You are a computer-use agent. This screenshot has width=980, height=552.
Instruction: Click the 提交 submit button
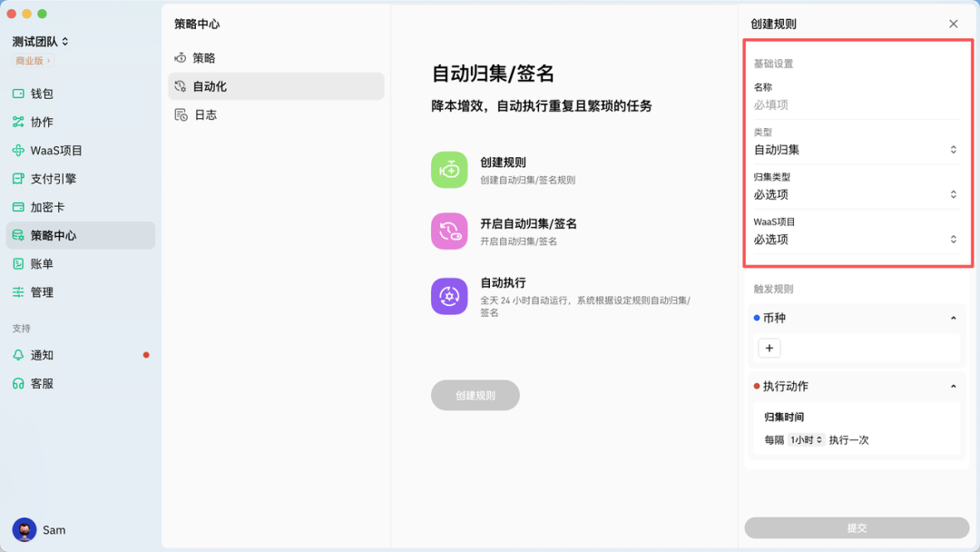856,528
